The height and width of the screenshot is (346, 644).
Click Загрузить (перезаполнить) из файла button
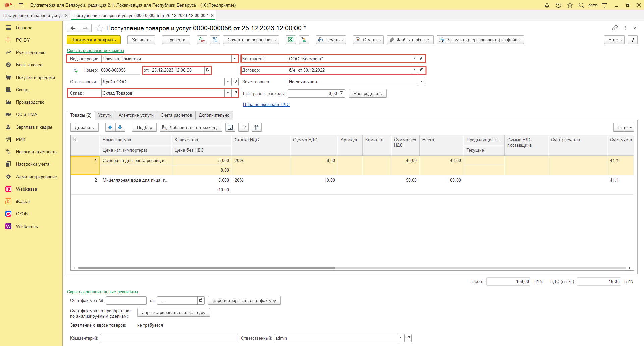click(x=480, y=40)
